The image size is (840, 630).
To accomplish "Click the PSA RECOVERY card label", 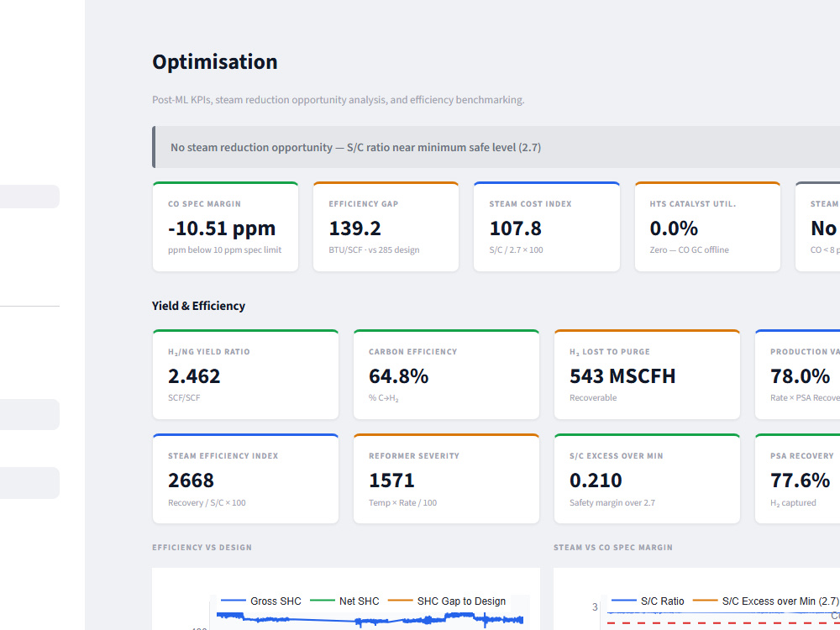I will point(802,456).
